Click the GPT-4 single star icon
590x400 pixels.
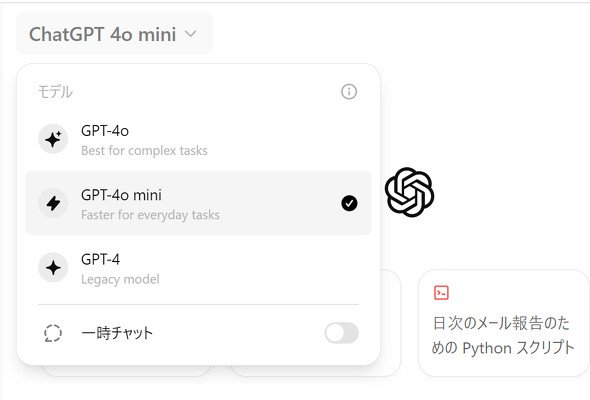pyautogui.click(x=53, y=268)
